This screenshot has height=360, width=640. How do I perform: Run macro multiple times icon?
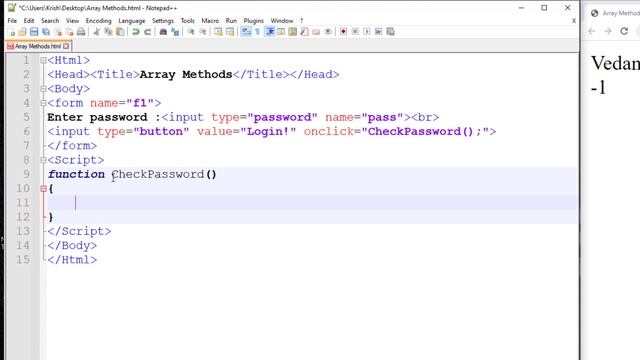tap(378, 32)
